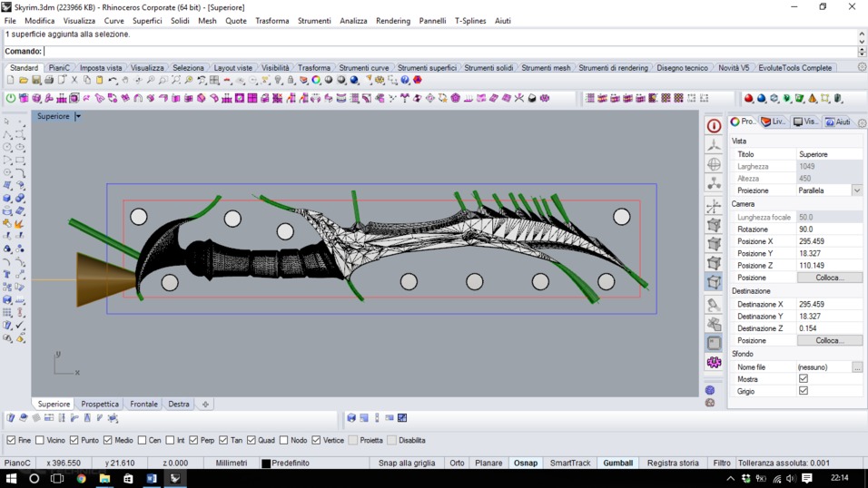Select the Rectangle tool in sidebar
This screenshot has height=488, width=868.
(20, 161)
